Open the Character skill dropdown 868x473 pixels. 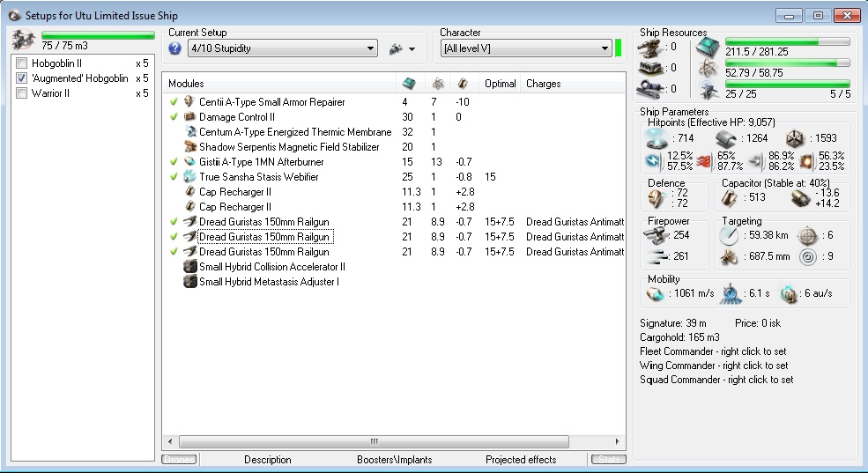[x=526, y=48]
